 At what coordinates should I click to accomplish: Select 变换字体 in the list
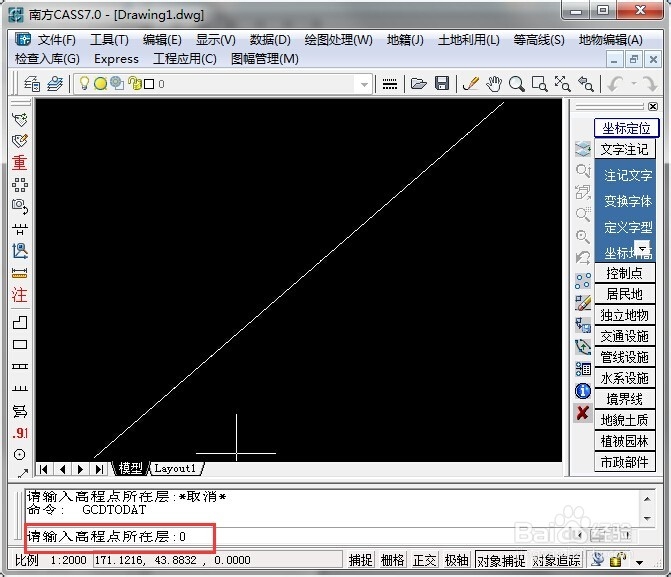coord(628,201)
